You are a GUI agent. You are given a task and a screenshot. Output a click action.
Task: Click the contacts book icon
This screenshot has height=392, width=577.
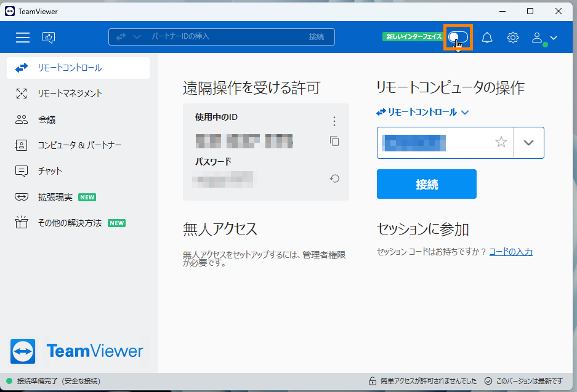[x=21, y=145]
